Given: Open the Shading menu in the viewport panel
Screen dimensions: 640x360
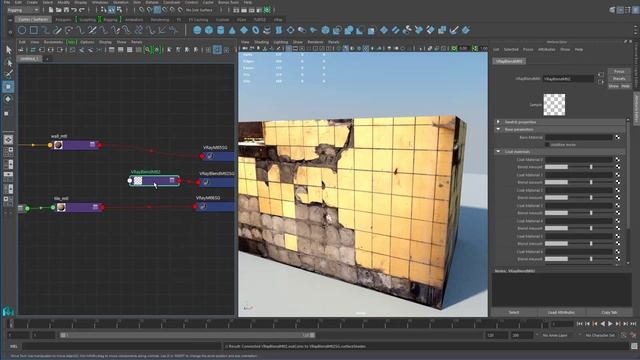Looking at the screenshot, I should pyautogui.click(x=262, y=42).
